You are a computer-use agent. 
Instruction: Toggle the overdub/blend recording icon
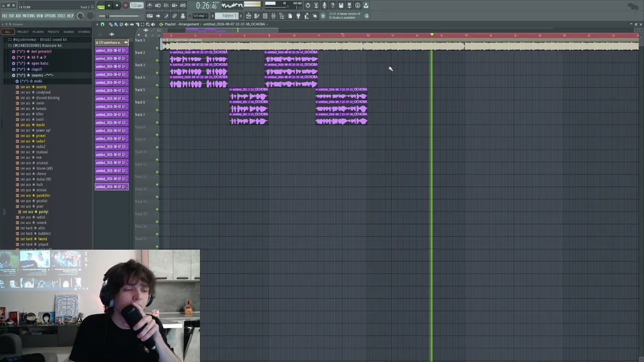[x=174, y=6]
